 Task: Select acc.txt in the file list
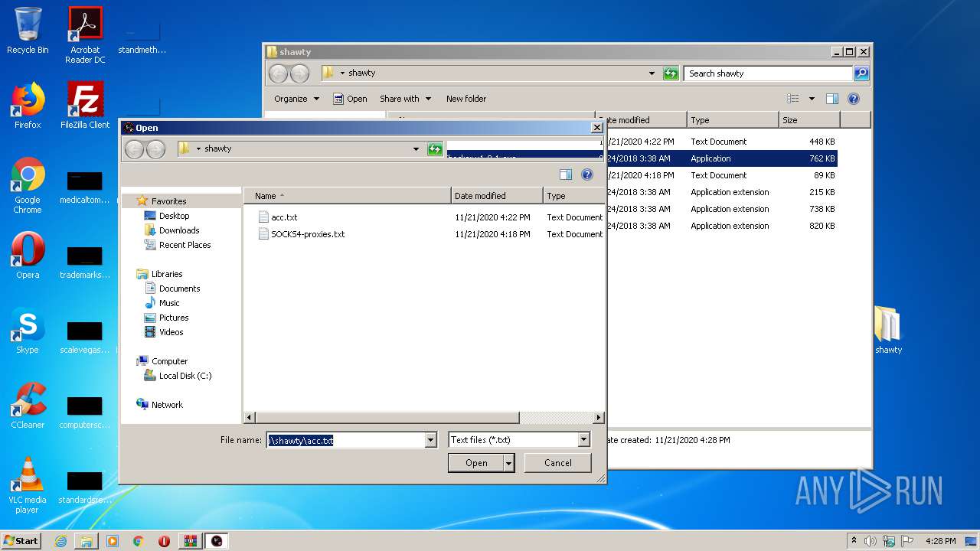[284, 217]
